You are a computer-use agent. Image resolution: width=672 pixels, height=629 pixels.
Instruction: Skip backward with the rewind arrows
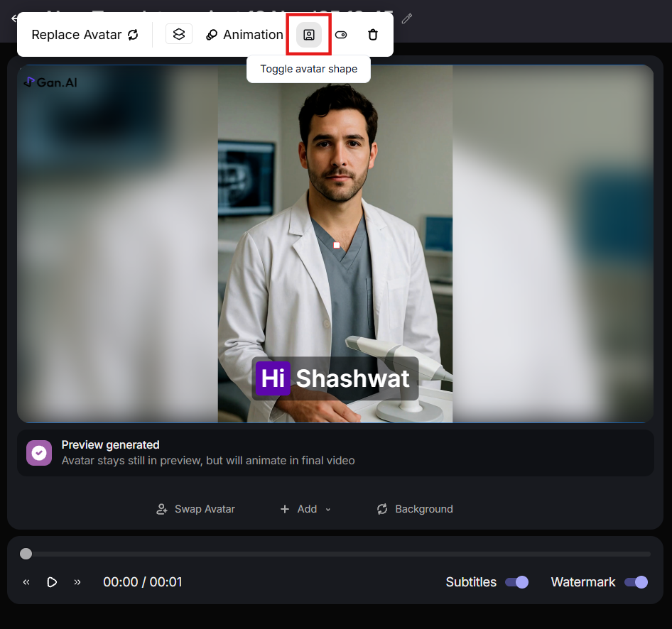tap(26, 582)
